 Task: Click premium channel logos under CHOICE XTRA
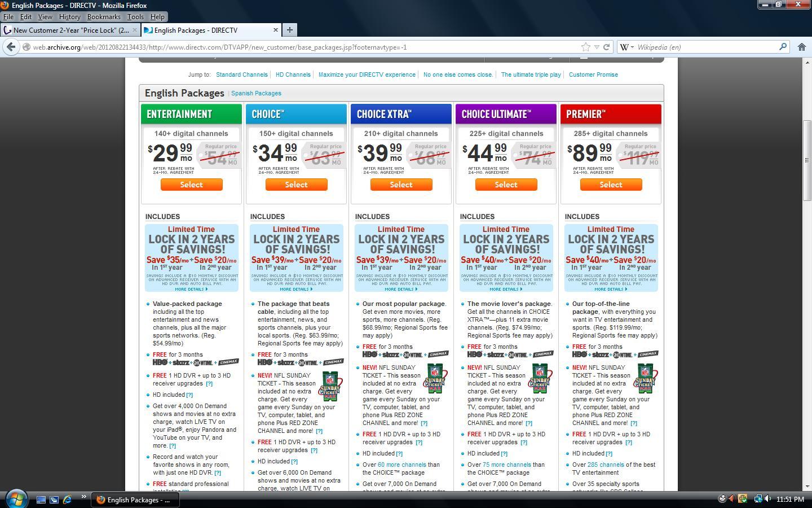pyautogui.click(x=405, y=354)
